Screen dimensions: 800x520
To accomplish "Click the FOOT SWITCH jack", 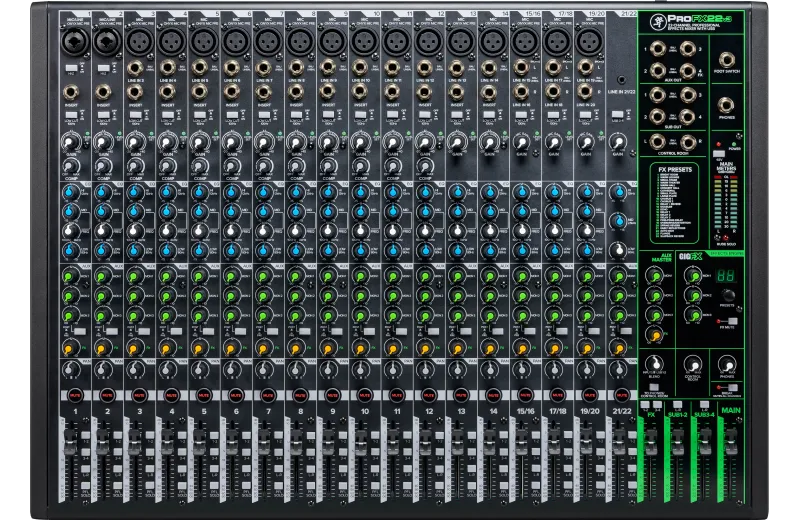I will pyautogui.click(x=727, y=60).
